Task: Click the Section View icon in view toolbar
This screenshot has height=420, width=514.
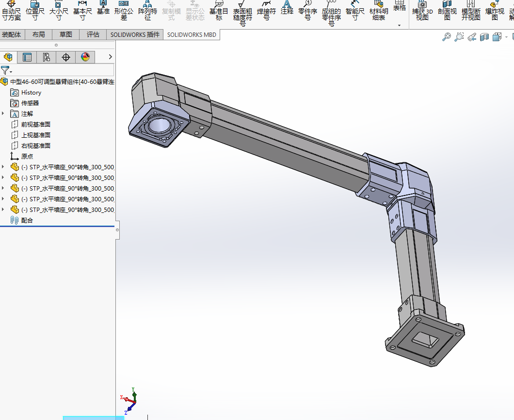Action: [x=484, y=37]
